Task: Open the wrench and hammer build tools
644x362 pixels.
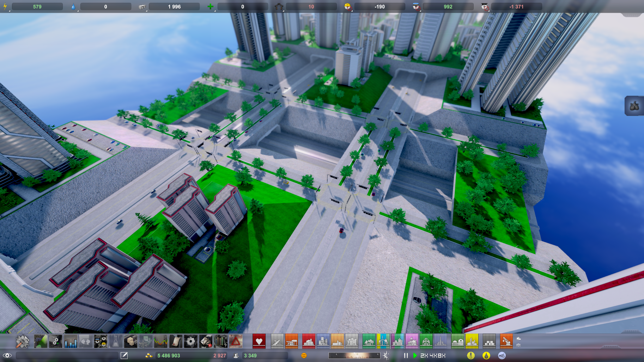Action: [23, 341]
